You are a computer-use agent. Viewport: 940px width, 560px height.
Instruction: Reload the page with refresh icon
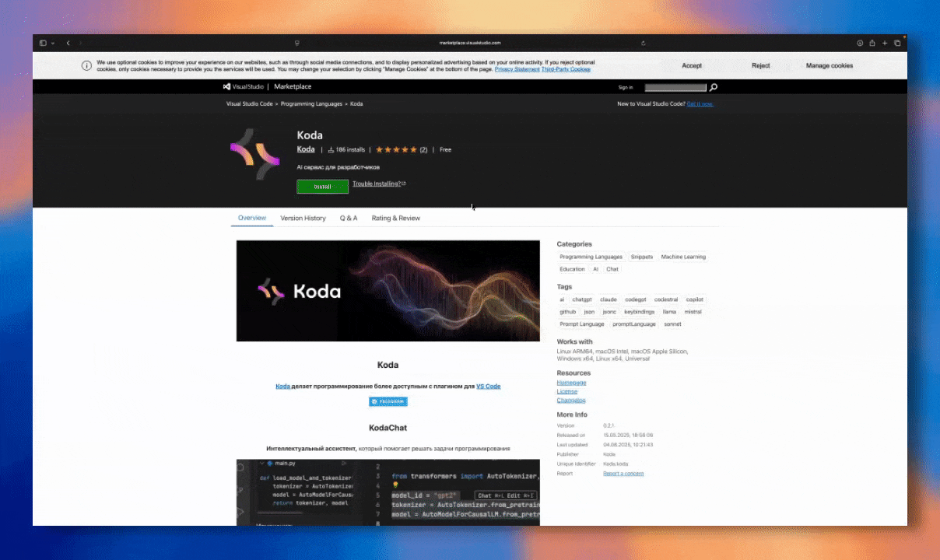644,43
